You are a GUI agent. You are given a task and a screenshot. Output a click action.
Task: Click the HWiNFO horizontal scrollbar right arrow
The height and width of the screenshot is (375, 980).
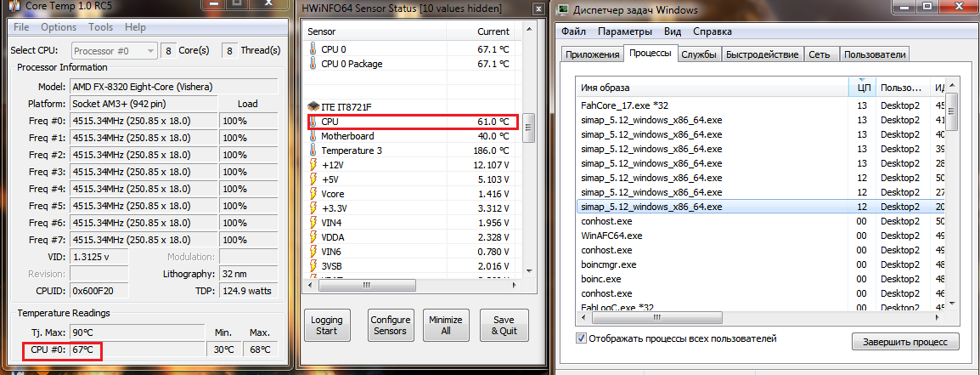(x=513, y=286)
